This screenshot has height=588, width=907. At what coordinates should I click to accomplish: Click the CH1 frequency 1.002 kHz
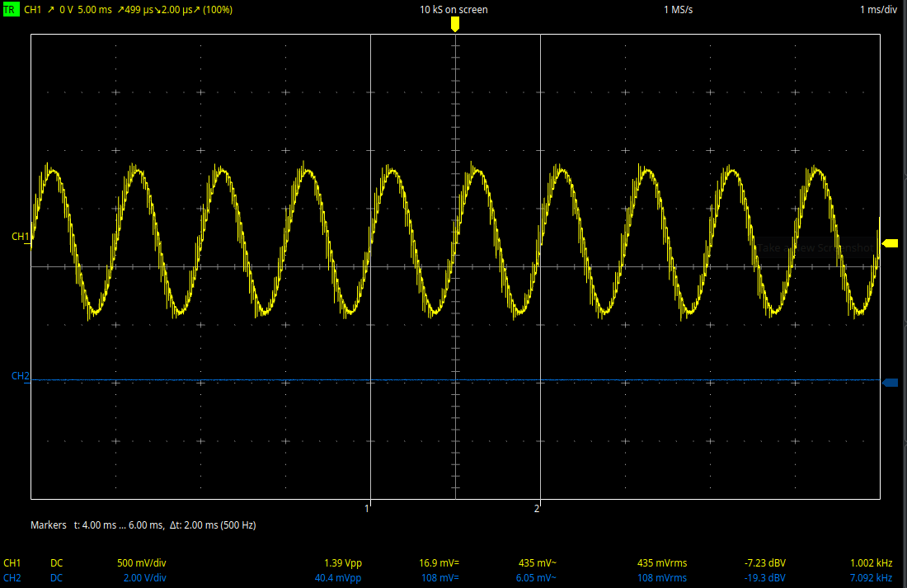pyautogui.click(x=872, y=563)
